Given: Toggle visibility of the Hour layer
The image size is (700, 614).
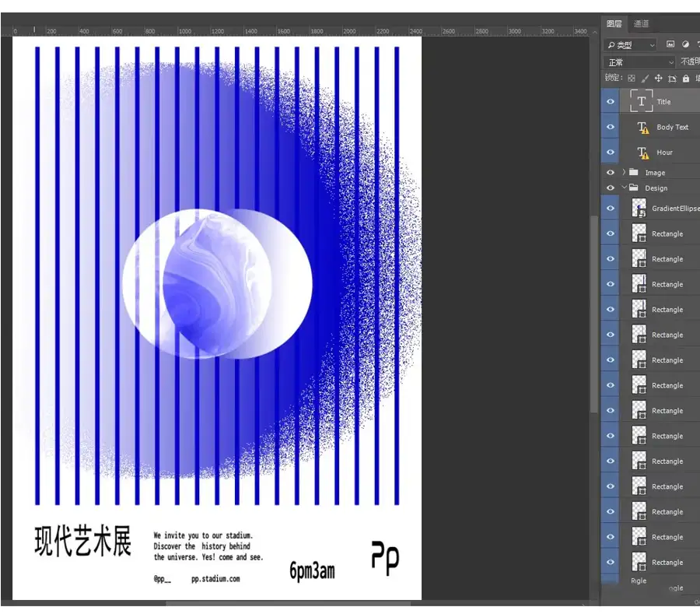Looking at the screenshot, I should [x=611, y=153].
